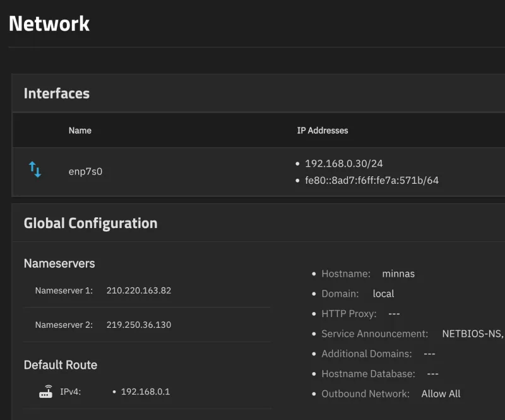Viewport: 505px width, 420px height.
Task: Click the Outbound Network Allow All value
Action: pyautogui.click(x=441, y=393)
